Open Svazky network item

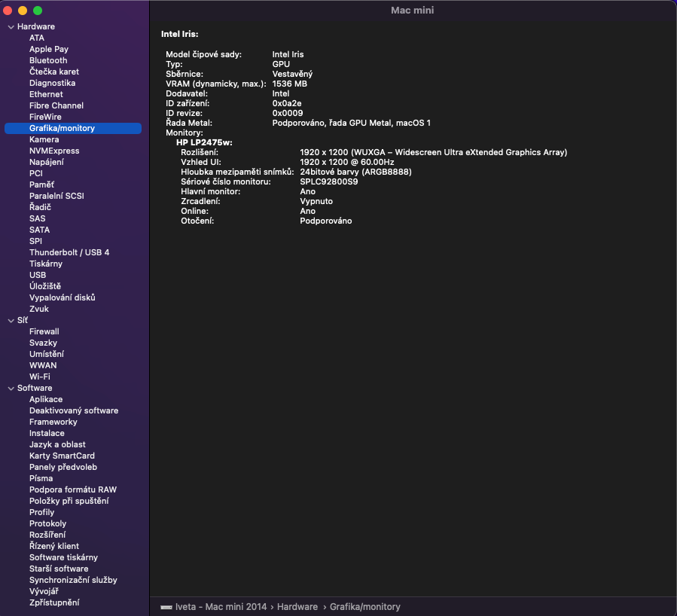43,343
